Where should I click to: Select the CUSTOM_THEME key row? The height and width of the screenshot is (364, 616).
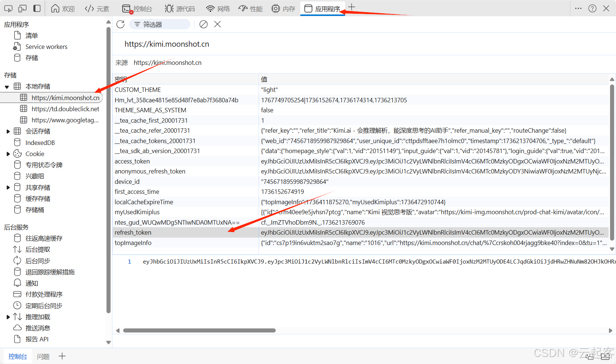[360, 90]
